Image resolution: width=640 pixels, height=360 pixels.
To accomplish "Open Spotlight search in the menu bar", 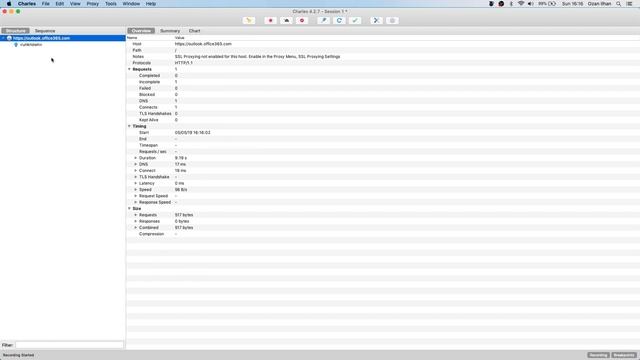I will [619, 4].
